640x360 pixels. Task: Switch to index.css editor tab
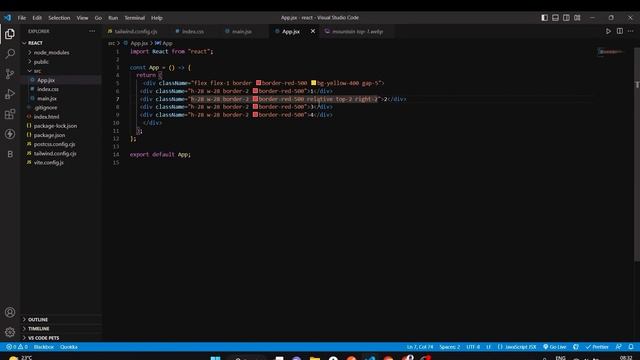[x=193, y=31]
